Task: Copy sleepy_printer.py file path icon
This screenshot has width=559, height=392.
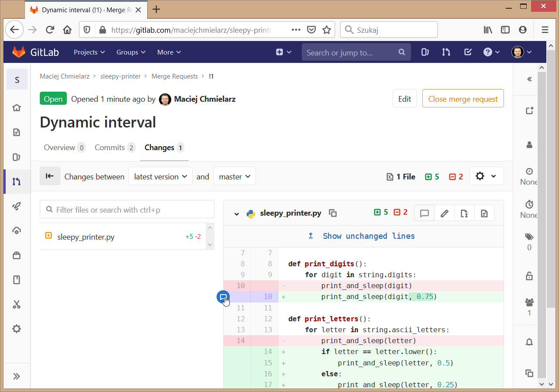Action: pyautogui.click(x=333, y=213)
